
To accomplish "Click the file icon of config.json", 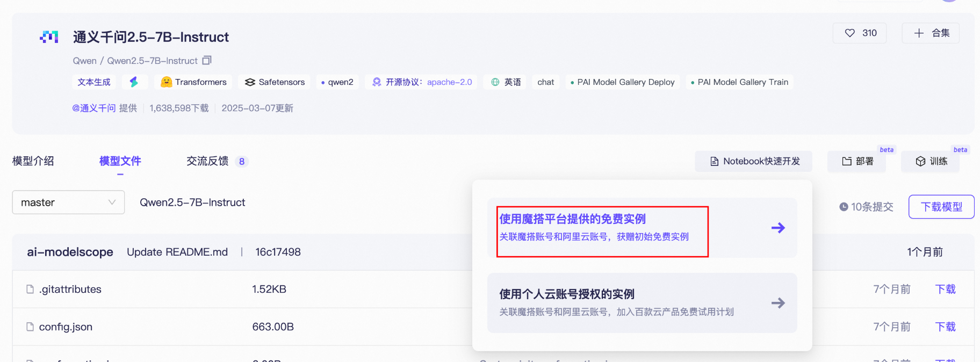I will click(30, 327).
